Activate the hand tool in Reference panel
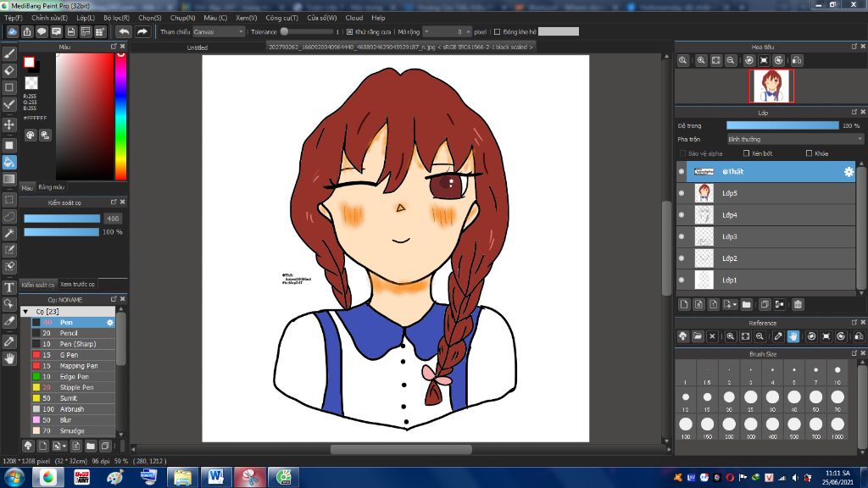868x488 pixels. click(793, 335)
